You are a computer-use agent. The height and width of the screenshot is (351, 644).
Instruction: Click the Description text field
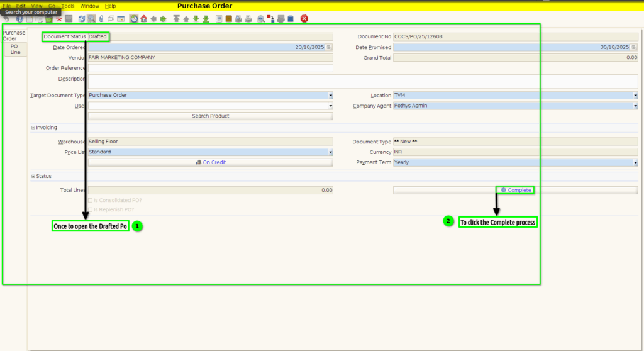click(363, 81)
